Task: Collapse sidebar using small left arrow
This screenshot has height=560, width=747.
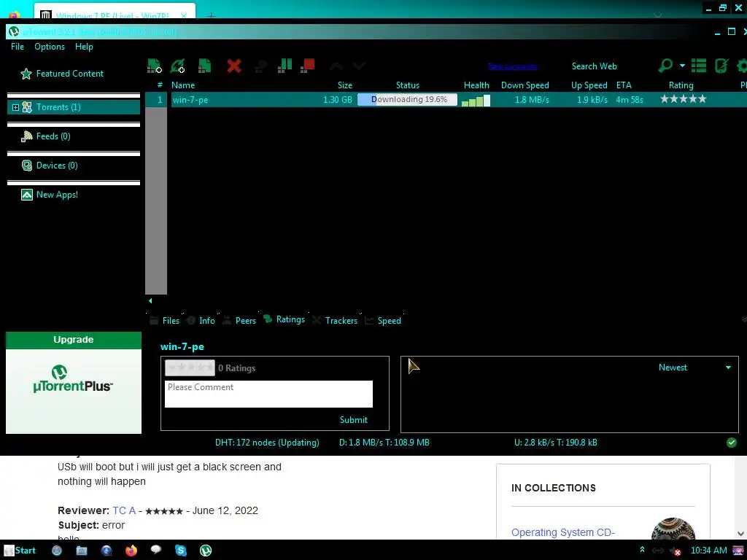Action: click(x=150, y=301)
